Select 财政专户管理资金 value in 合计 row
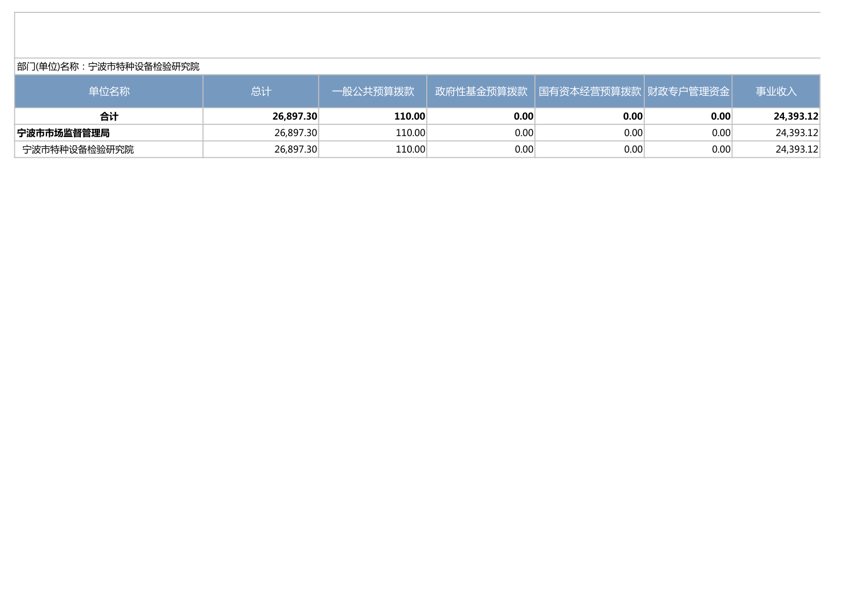This screenshot has height=614, width=868. [721, 117]
